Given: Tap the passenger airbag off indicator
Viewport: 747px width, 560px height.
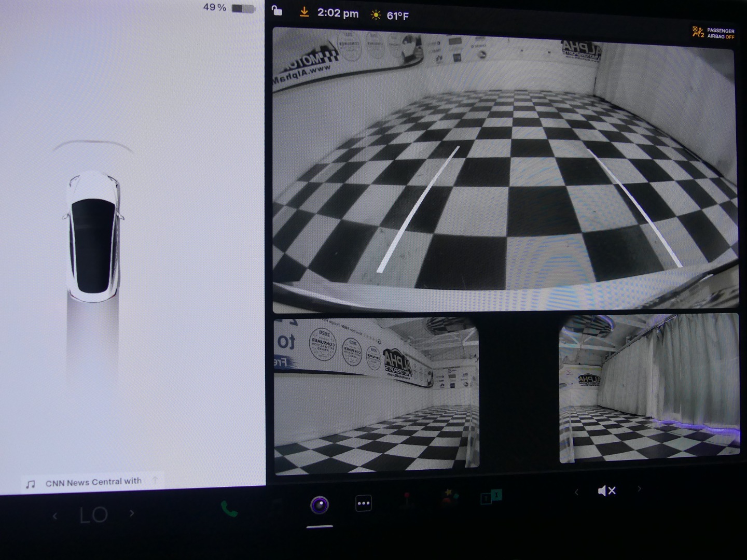Looking at the screenshot, I should point(713,33).
